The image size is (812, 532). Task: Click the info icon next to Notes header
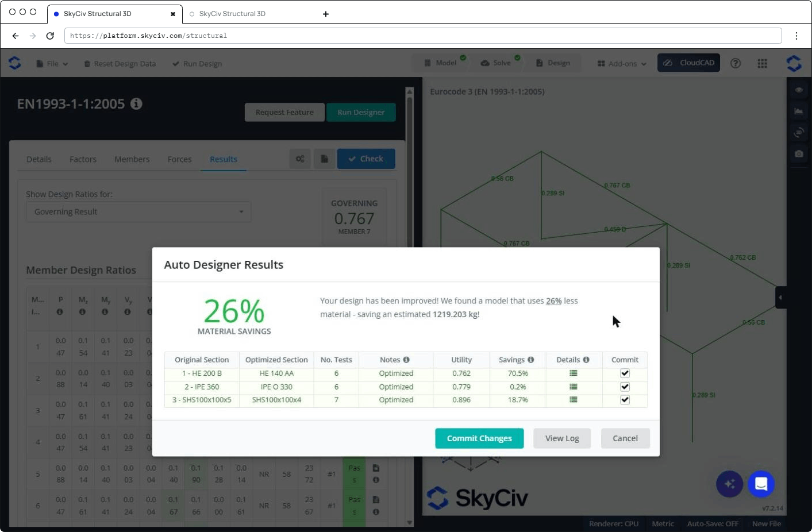point(406,360)
